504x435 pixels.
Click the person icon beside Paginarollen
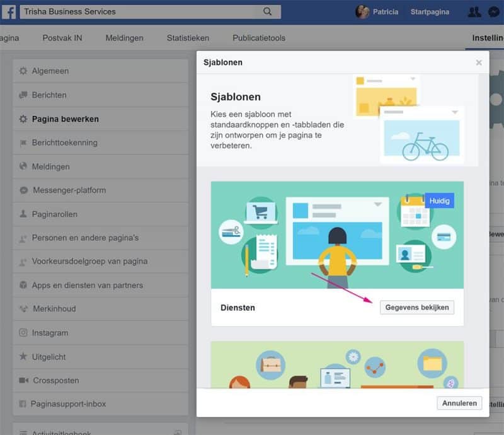(23, 214)
